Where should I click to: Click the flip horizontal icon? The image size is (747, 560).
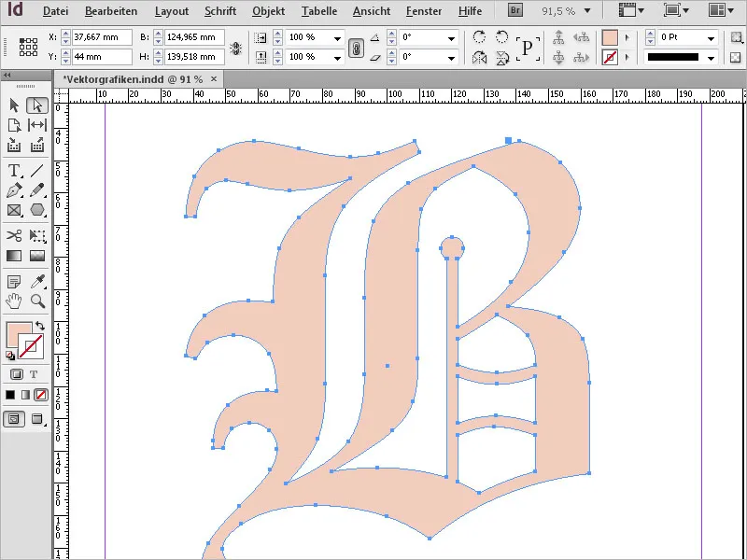click(x=479, y=58)
